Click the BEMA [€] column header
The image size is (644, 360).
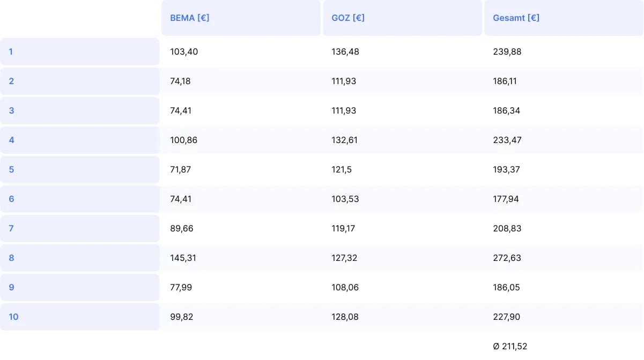coord(190,18)
